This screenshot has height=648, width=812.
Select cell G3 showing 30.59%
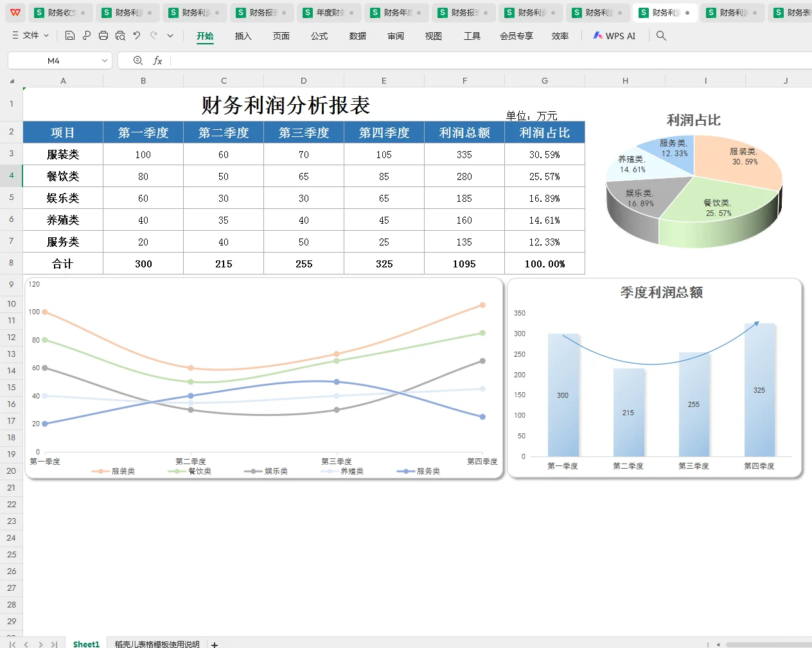click(x=544, y=154)
